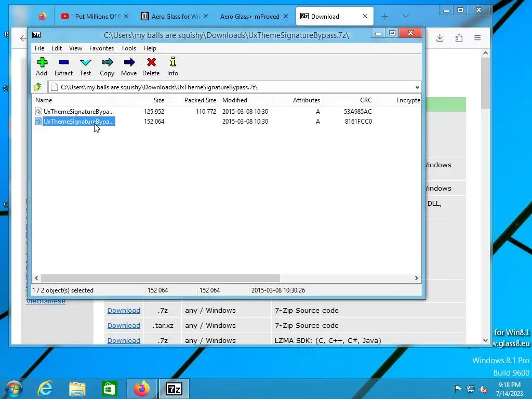
Task: Choose the Copy toolbar icon
Action: click(x=107, y=66)
